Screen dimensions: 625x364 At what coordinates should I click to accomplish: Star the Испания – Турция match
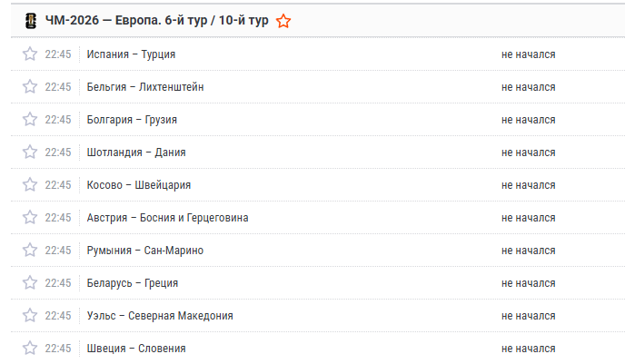point(30,54)
